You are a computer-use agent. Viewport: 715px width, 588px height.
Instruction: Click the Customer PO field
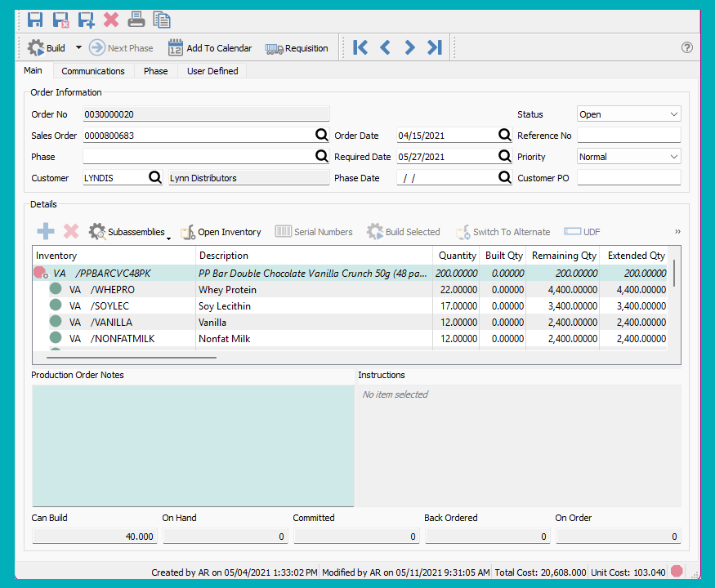tap(629, 178)
